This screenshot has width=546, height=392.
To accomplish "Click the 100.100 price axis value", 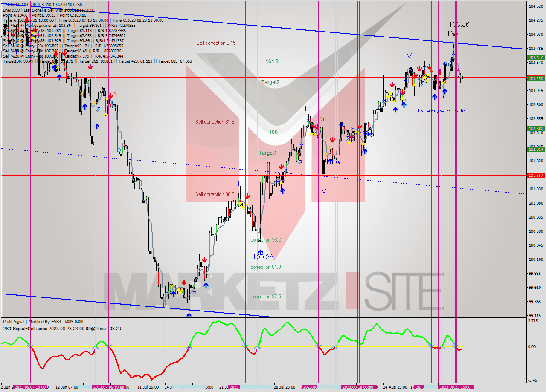I will (x=535, y=259).
